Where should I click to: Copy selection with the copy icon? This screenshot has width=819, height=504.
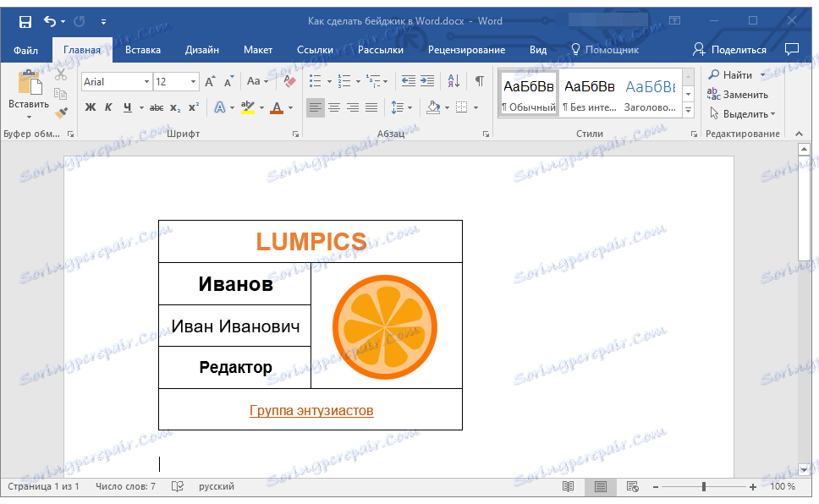tap(61, 94)
